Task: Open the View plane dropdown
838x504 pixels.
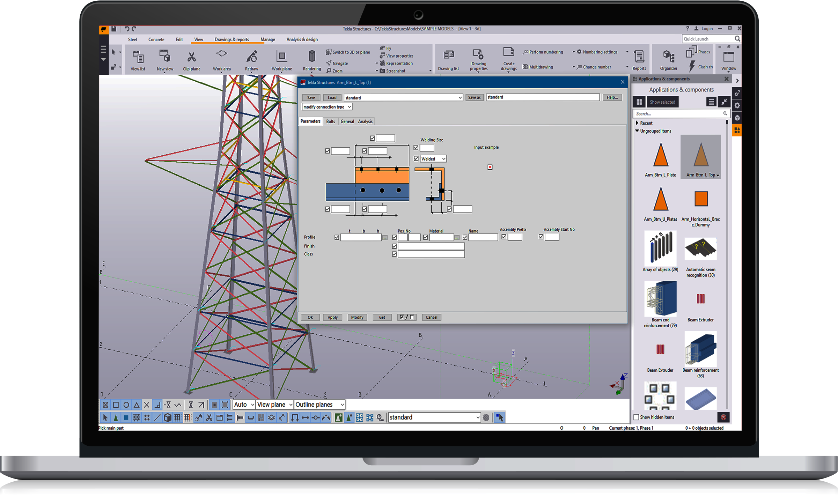Action: click(274, 405)
